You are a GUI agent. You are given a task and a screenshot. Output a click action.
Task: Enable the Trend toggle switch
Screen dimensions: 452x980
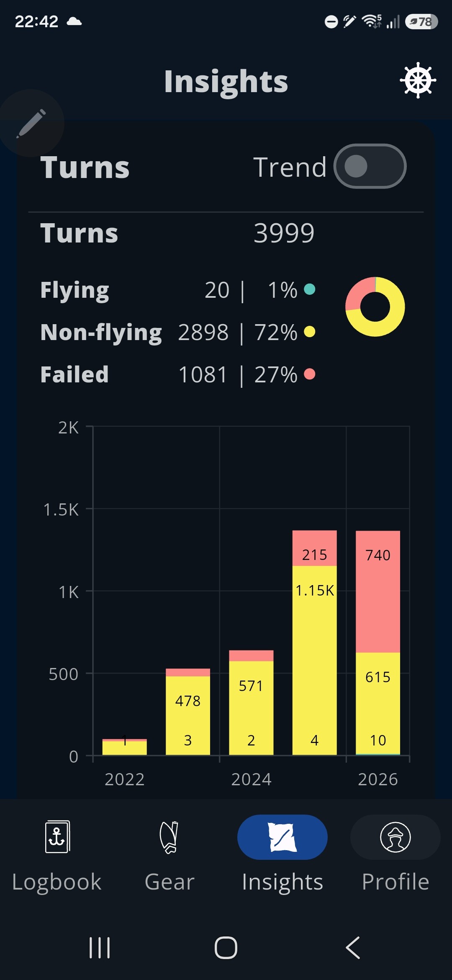[x=370, y=166]
